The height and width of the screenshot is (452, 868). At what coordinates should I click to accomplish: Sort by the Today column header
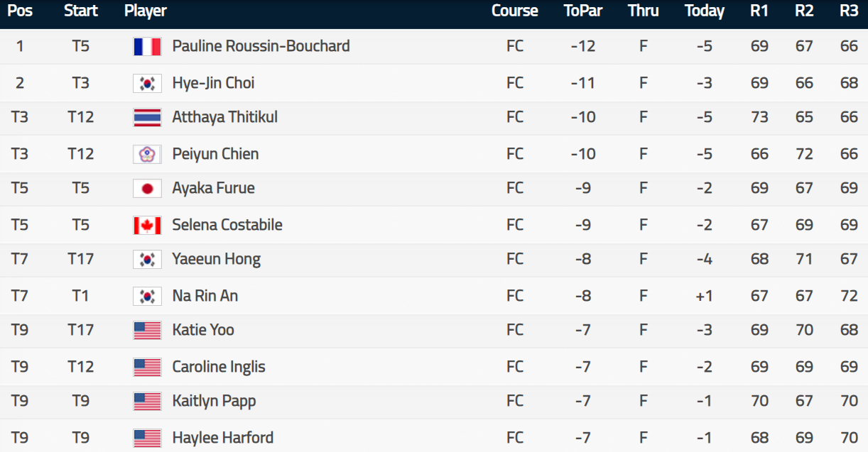pos(704,11)
